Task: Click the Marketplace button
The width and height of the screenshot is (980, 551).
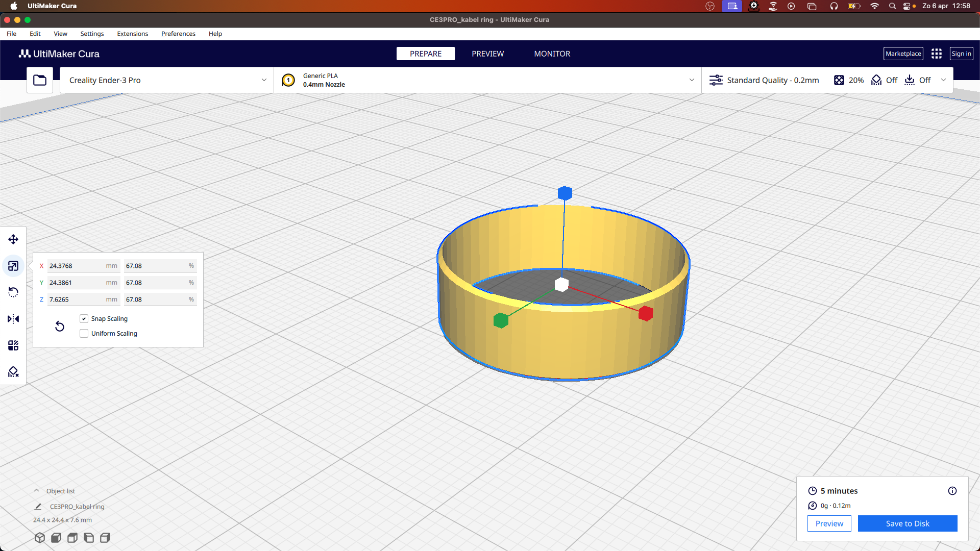Action: (903, 54)
